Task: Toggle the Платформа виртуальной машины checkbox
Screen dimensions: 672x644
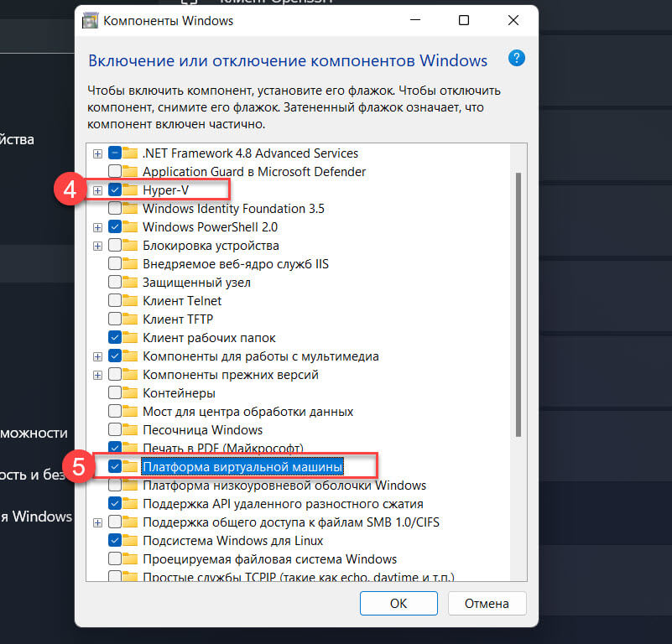Action: pyautogui.click(x=115, y=466)
